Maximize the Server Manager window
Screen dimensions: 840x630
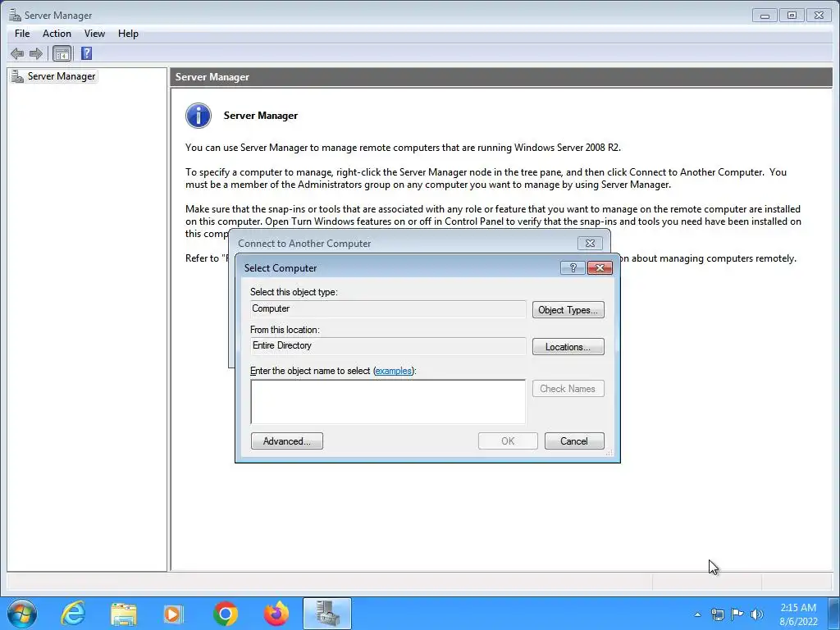coord(792,16)
